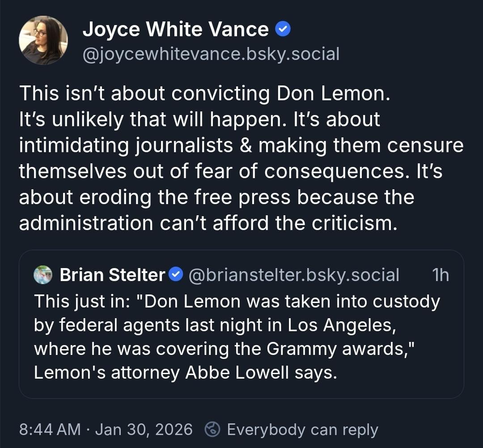Click the "Lemon's attorney Abbe Lowell says." line

coord(185,372)
